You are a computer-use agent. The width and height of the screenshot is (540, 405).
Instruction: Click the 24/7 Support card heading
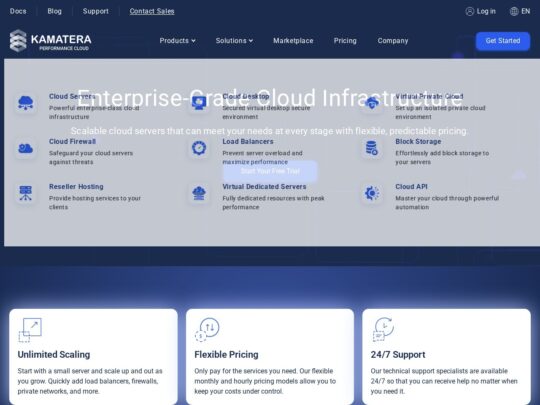coord(398,354)
